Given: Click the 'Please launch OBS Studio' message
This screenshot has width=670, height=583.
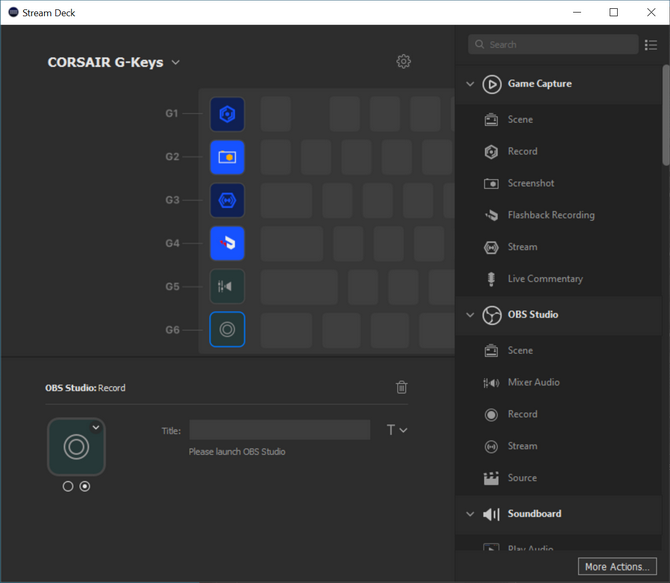Looking at the screenshot, I should pyautogui.click(x=237, y=452).
